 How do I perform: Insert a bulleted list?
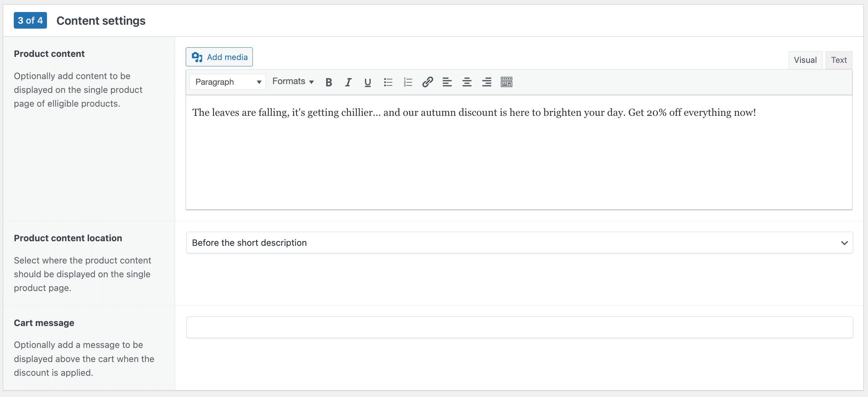tap(388, 82)
